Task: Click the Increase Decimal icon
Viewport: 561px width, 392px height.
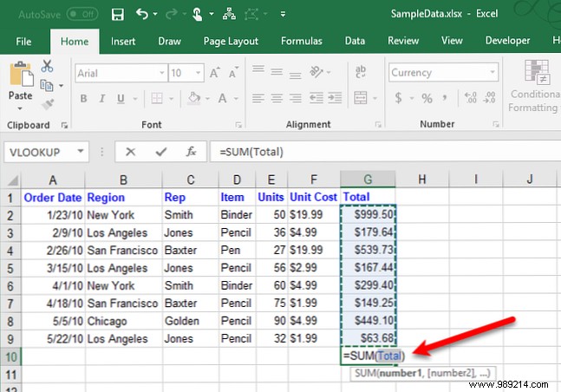Action: pos(471,97)
